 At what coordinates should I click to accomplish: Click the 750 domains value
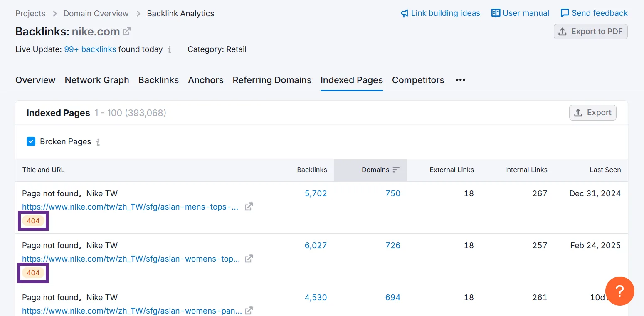point(393,193)
